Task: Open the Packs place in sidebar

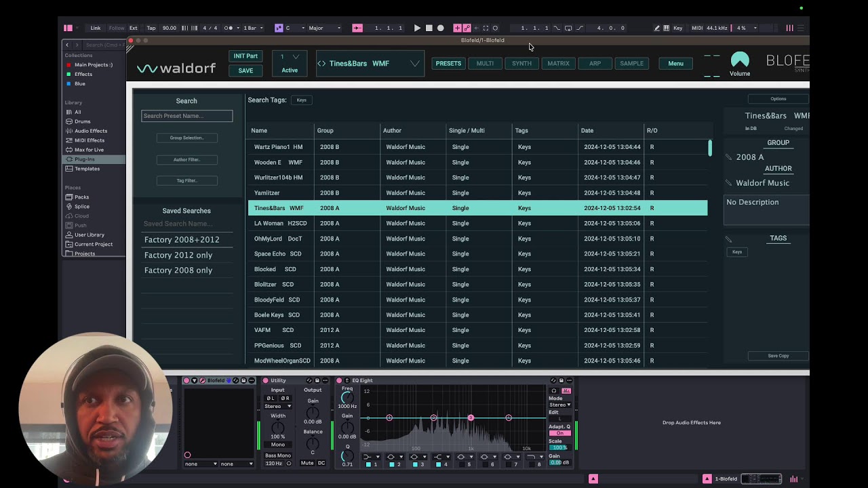Action: [81, 197]
